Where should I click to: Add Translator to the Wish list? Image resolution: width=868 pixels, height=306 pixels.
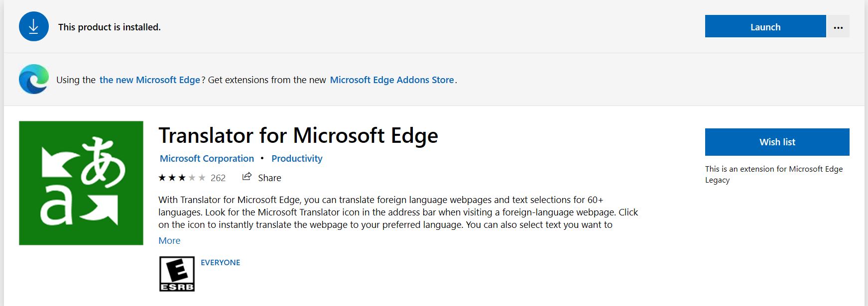(777, 142)
